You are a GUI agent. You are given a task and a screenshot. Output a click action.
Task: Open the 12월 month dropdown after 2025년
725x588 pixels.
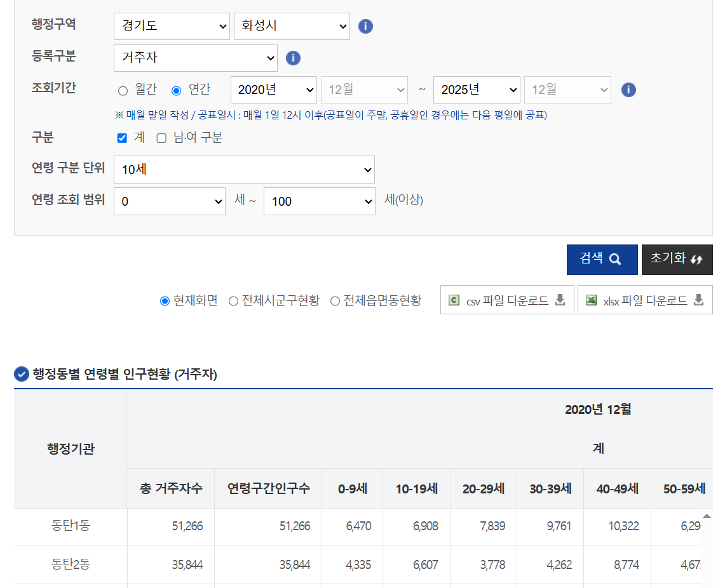coord(568,90)
